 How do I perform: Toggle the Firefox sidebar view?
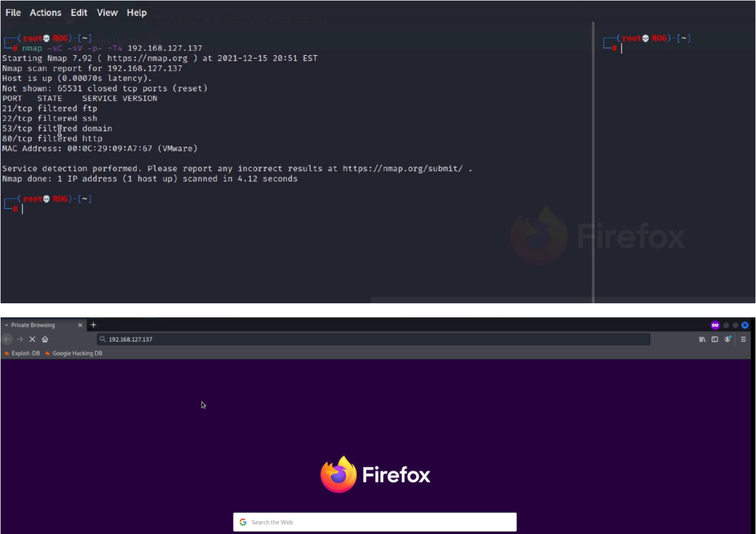[715, 339]
